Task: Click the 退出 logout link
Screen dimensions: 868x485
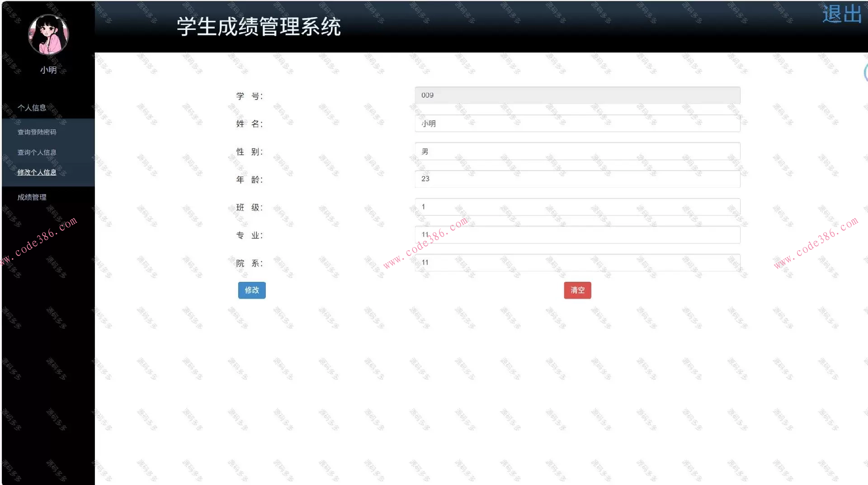Action: 841,14
